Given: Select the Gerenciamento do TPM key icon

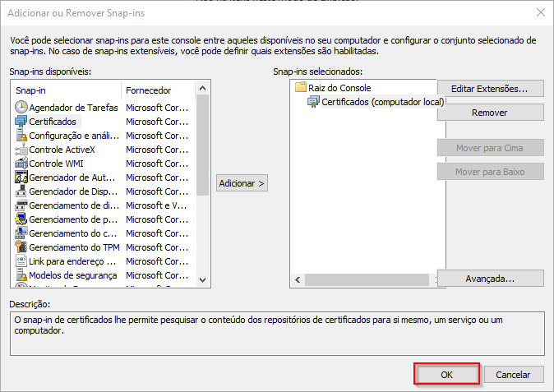Looking at the screenshot, I should click(21, 247).
